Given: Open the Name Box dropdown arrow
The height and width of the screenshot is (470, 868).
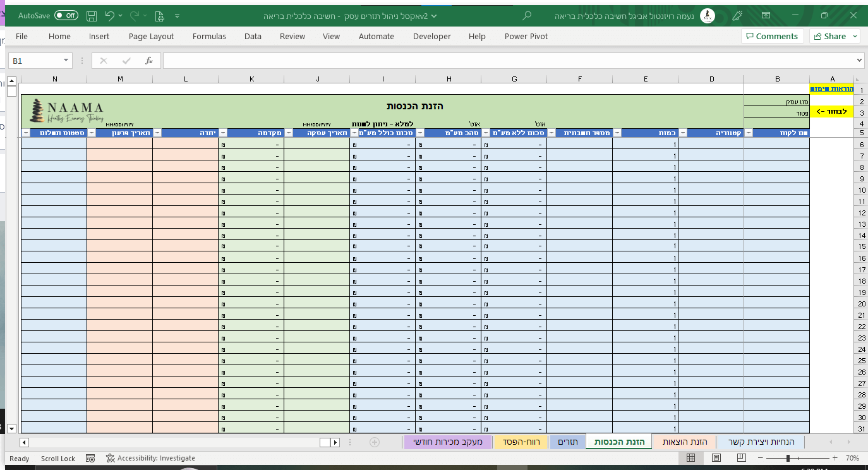Looking at the screenshot, I should tap(66, 61).
